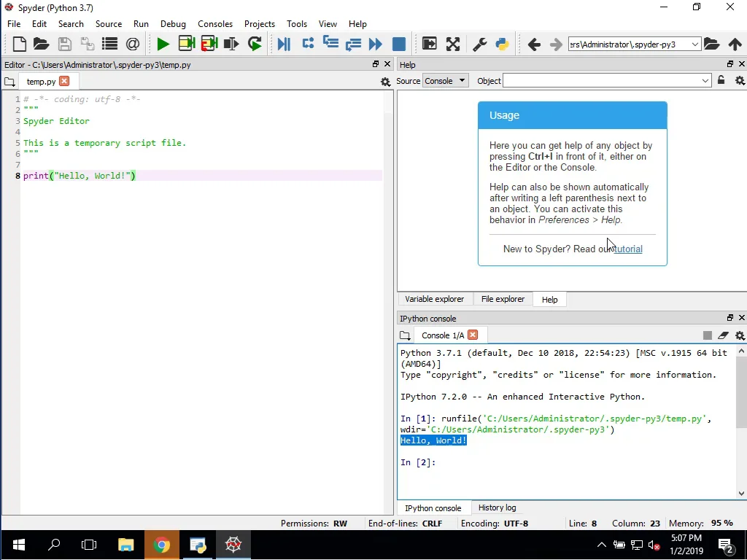Start debugging with Debug file icon
This screenshot has width=747, height=560.
pos(284,44)
